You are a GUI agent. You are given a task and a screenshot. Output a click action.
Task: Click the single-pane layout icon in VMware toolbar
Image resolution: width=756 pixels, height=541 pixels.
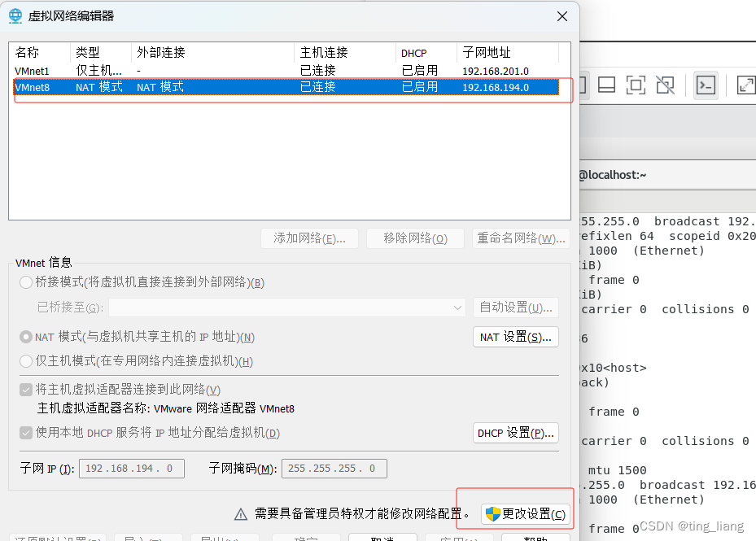606,85
